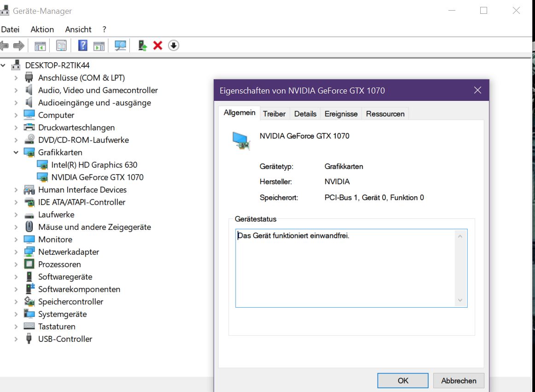The height and width of the screenshot is (392, 535).
Task: Expand Anschlüsse (COM & LPT) category
Action: pyautogui.click(x=16, y=77)
